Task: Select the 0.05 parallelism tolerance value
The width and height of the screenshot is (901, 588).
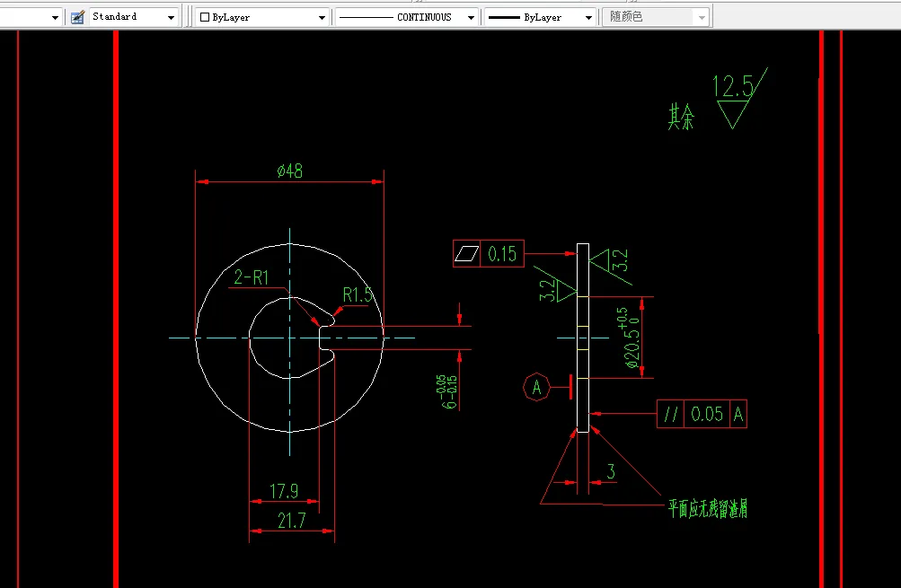Action: click(707, 414)
